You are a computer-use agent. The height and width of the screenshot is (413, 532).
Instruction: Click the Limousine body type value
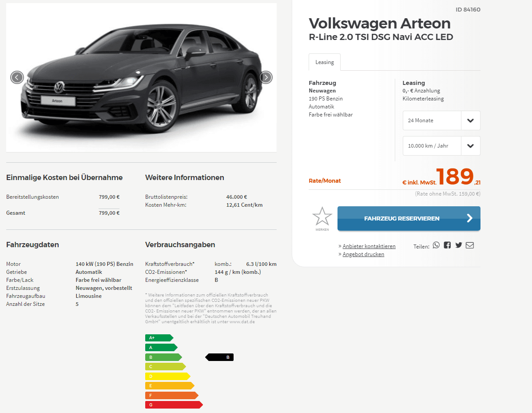pyautogui.click(x=88, y=296)
